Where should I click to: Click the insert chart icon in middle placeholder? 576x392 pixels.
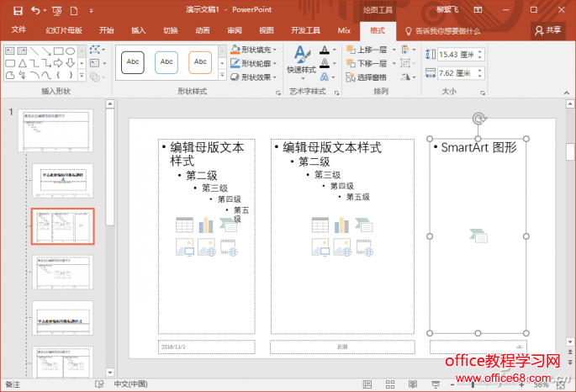tap(342, 225)
